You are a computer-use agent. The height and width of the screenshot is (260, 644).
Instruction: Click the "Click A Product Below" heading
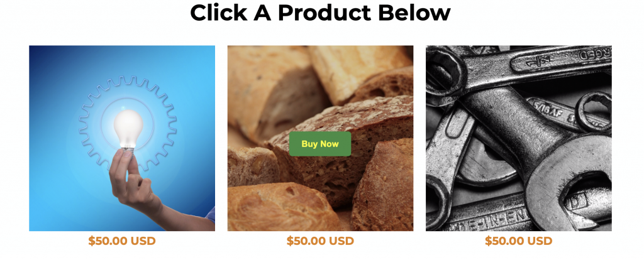[x=320, y=13]
